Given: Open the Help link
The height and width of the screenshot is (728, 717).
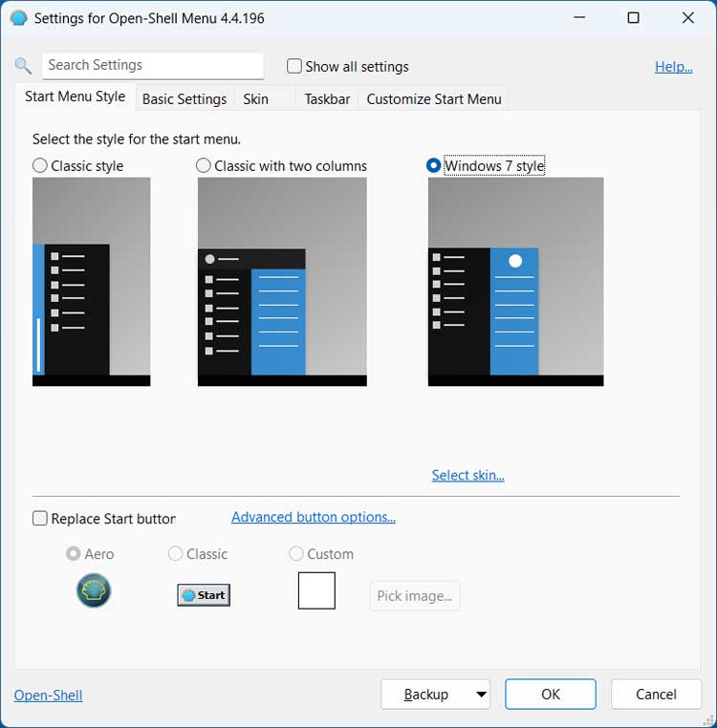Looking at the screenshot, I should (674, 66).
